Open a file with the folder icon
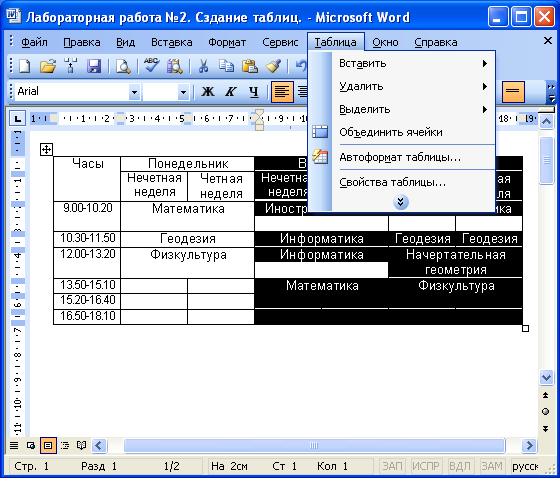Screen dimensions: 560x478 point(48,66)
